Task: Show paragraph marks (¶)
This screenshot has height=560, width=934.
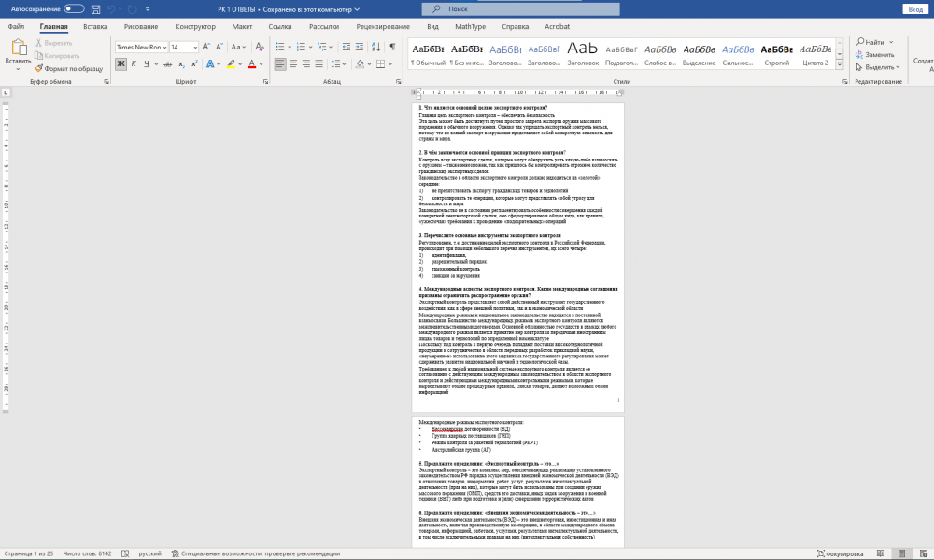Action: click(x=392, y=47)
